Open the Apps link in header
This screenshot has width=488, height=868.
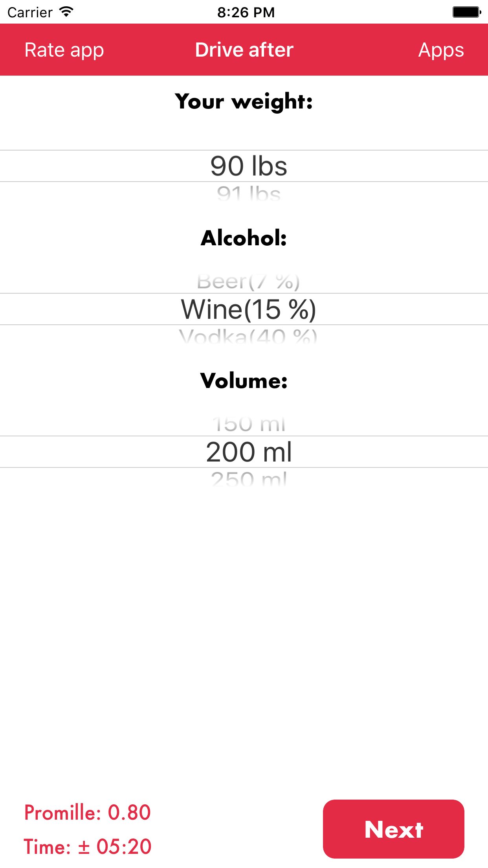click(x=441, y=50)
